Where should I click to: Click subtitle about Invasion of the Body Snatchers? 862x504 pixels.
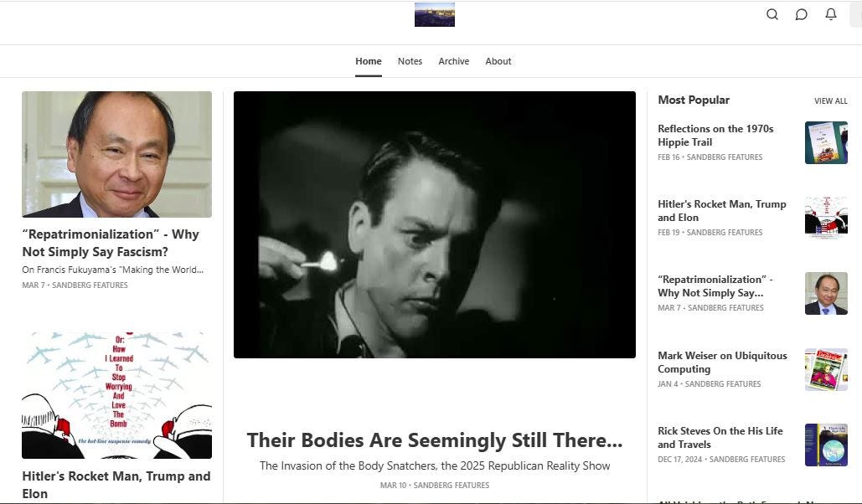tap(434, 465)
